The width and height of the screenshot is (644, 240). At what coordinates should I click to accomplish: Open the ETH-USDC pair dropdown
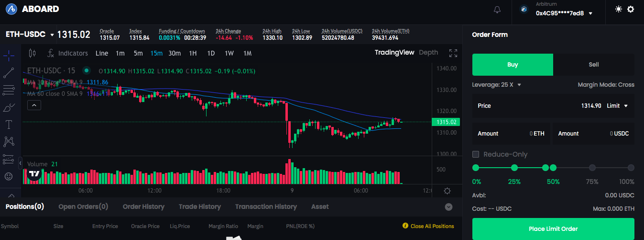[x=29, y=34]
